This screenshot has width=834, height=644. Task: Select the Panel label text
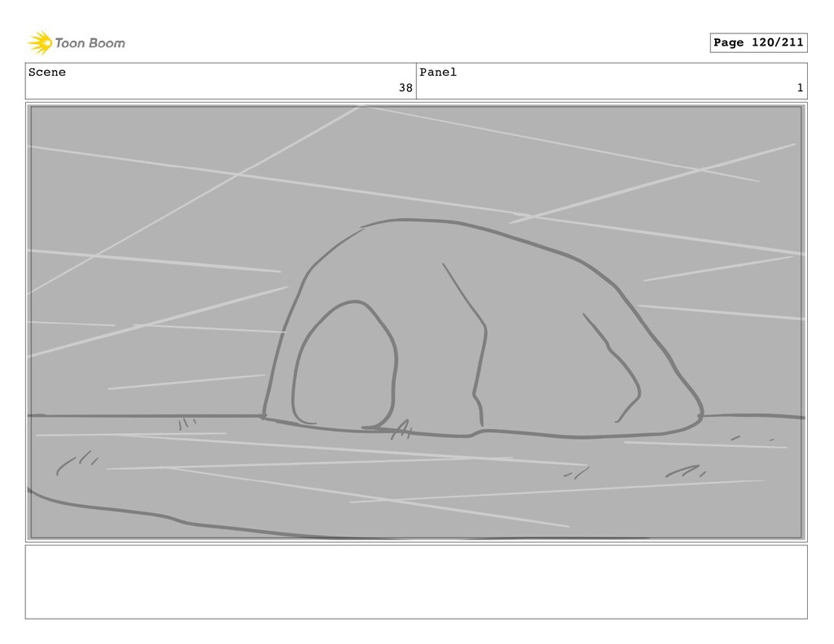pyautogui.click(x=437, y=72)
